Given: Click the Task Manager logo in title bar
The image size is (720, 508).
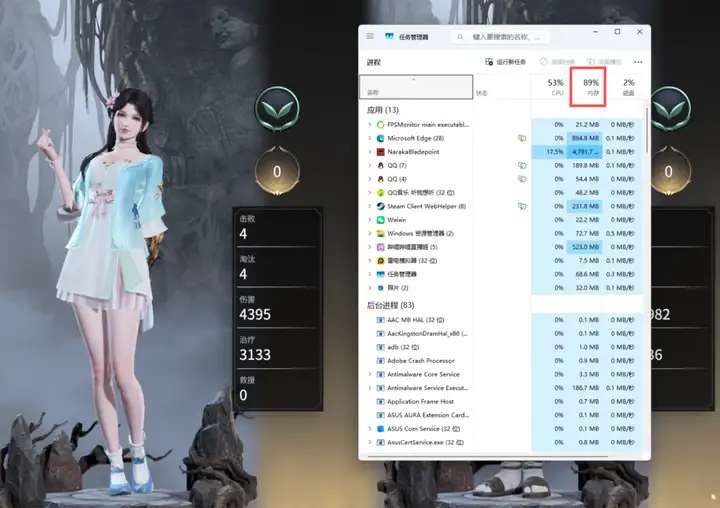Looking at the screenshot, I should tap(389, 36).
